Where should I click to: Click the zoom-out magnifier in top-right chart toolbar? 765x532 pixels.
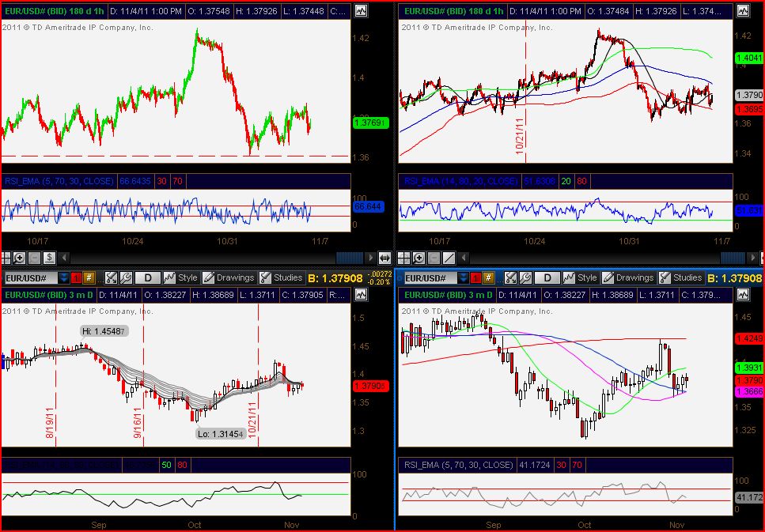point(434,258)
